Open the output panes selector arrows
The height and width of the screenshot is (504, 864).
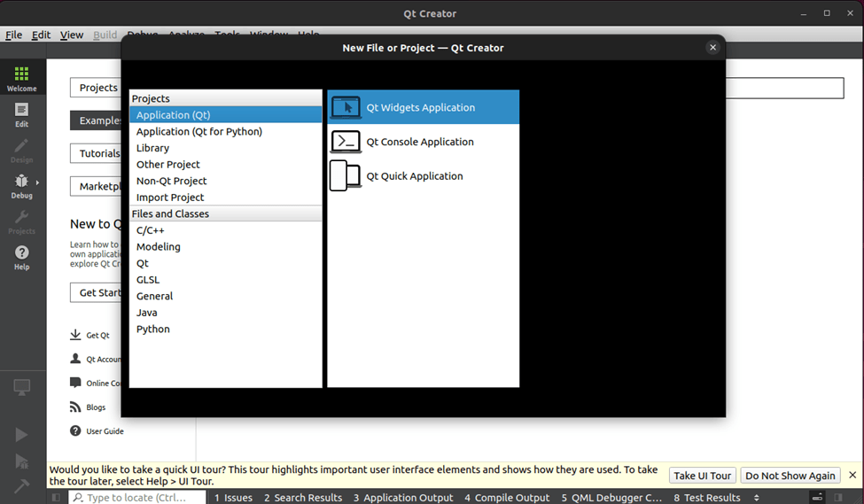[x=757, y=498]
